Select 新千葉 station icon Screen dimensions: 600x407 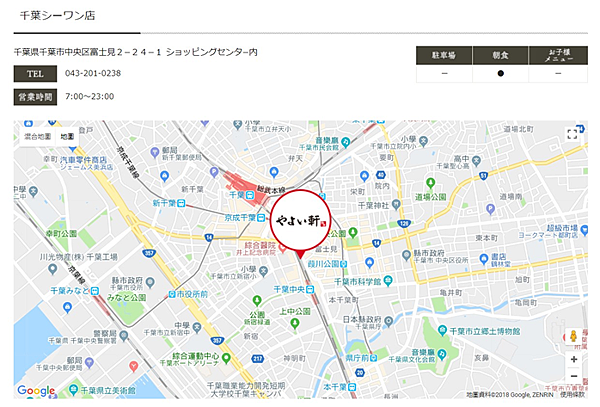point(181,203)
